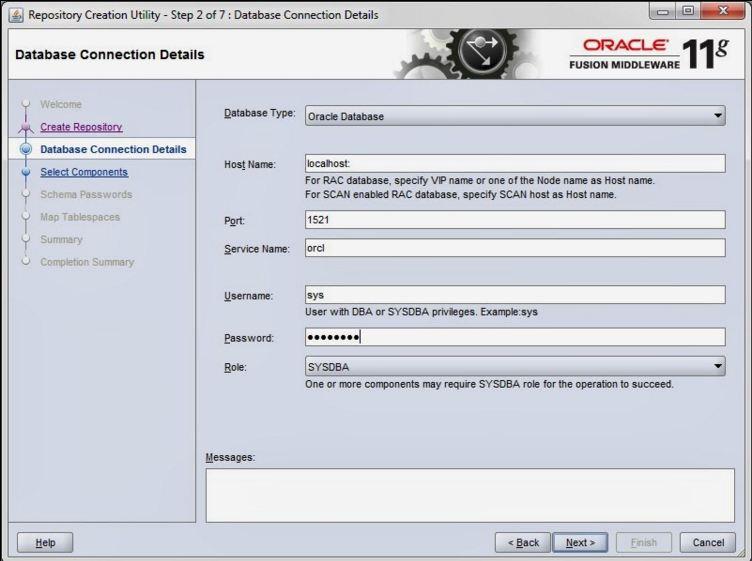This screenshot has width=752, height=561.
Task: Click the Port field showing 1521
Action: 515,220
